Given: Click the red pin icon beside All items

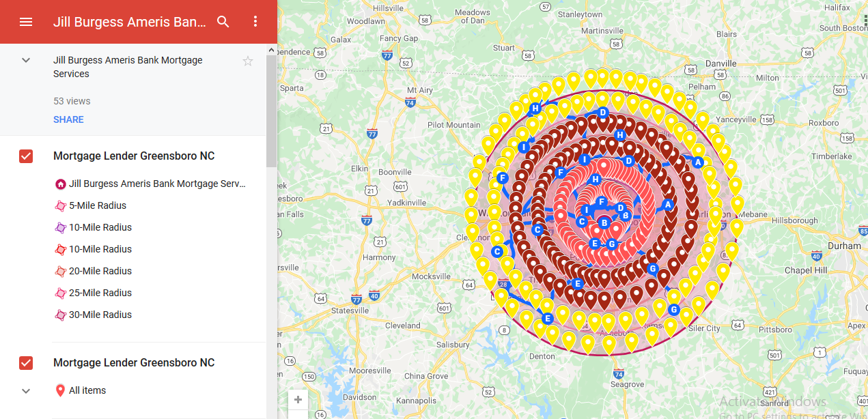Looking at the screenshot, I should [60, 391].
